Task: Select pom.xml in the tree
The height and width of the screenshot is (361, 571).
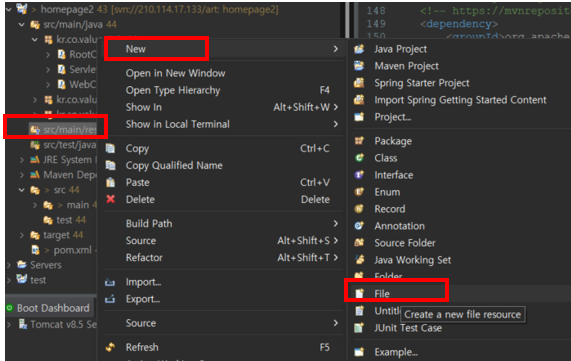Action: pos(72,250)
